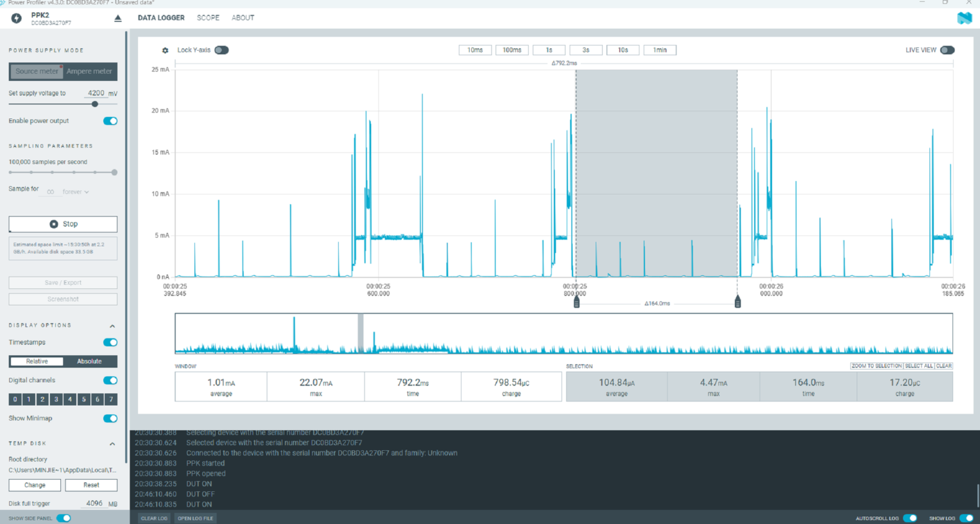Click the left selection cursor handle

pyautogui.click(x=576, y=302)
